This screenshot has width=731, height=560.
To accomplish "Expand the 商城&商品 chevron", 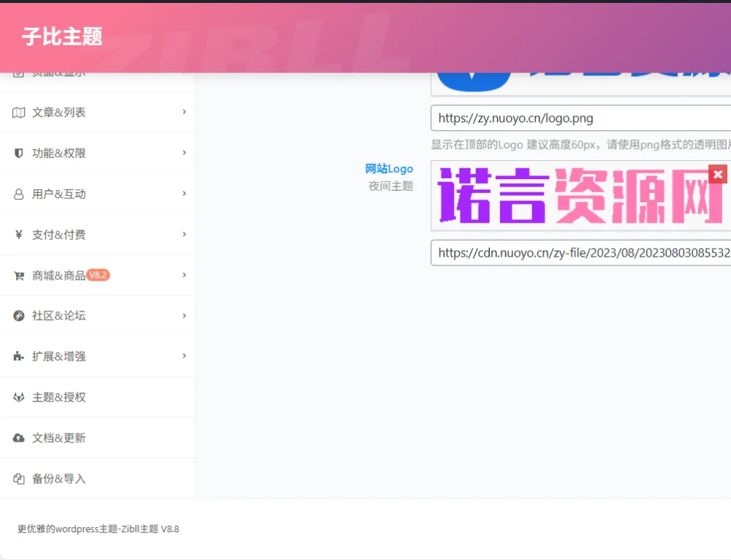I will click(x=184, y=275).
